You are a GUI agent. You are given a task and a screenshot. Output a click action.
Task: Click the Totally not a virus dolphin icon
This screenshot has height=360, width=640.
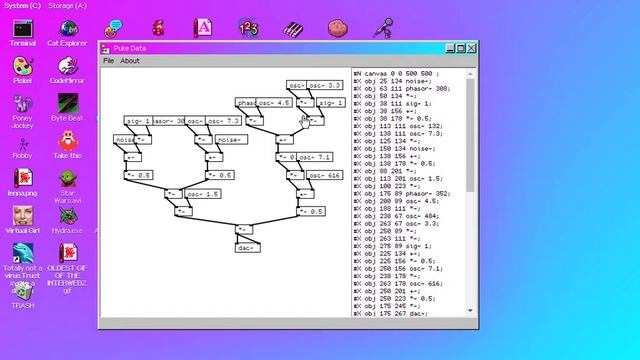(x=23, y=253)
